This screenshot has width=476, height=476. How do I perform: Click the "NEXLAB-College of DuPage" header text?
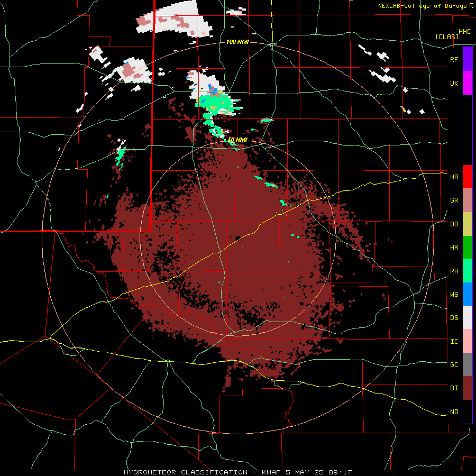(423, 6)
